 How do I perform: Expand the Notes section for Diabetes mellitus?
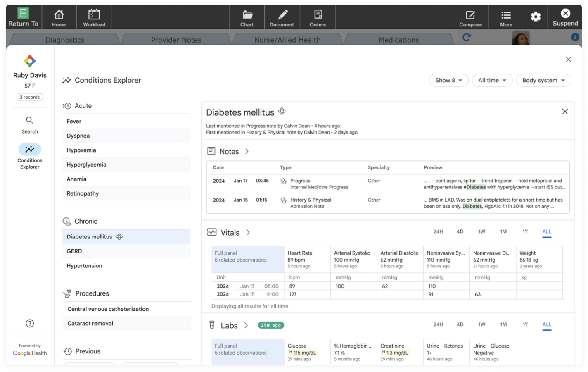pos(247,151)
